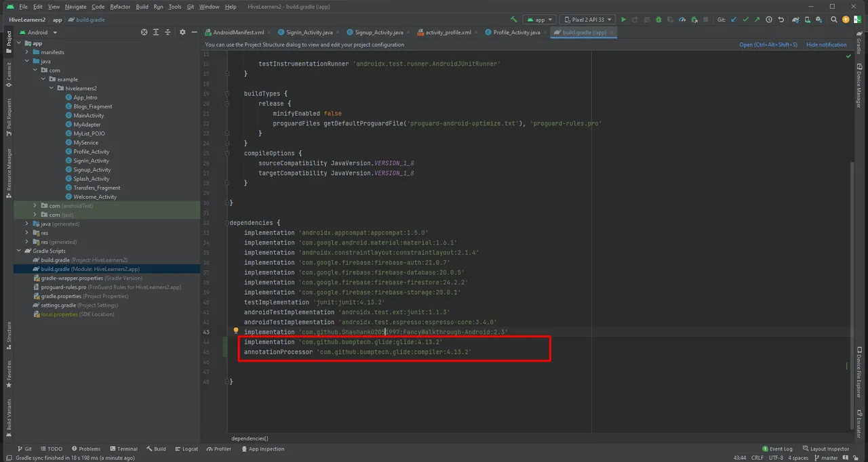Click Expand All in Project panel
868x462 pixels.
click(x=156, y=32)
